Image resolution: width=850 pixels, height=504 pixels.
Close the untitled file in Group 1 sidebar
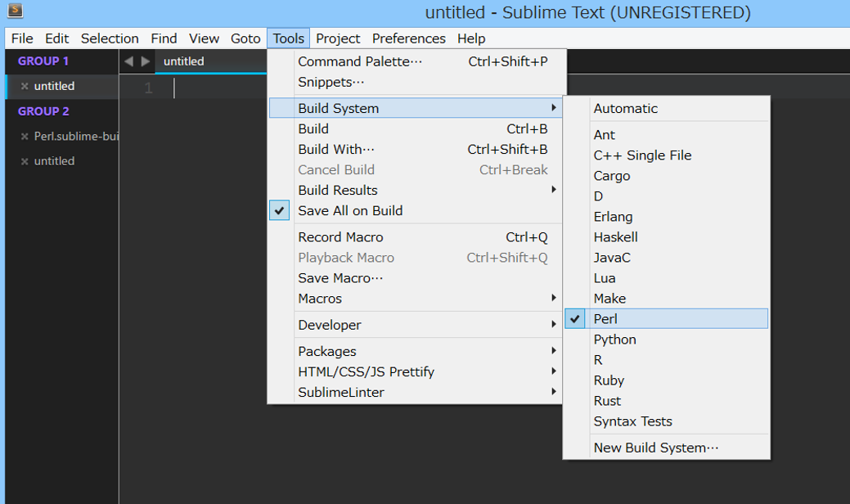[x=25, y=86]
